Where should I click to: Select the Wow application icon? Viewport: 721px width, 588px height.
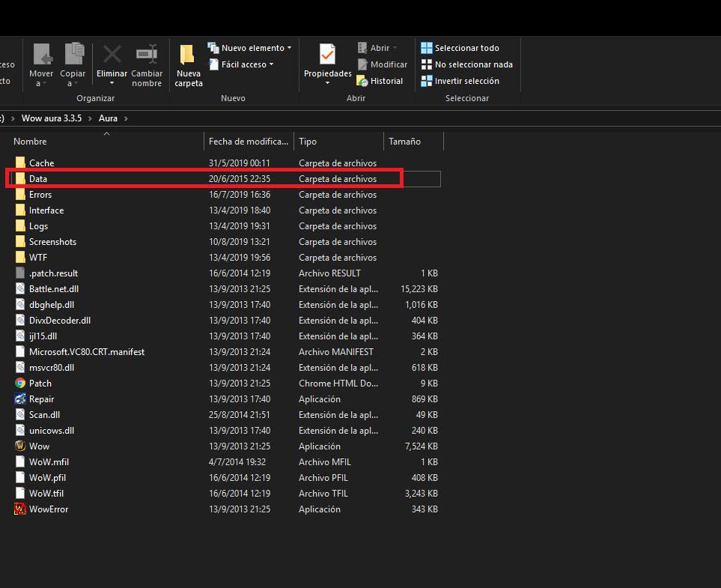pyautogui.click(x=20, y=446)
